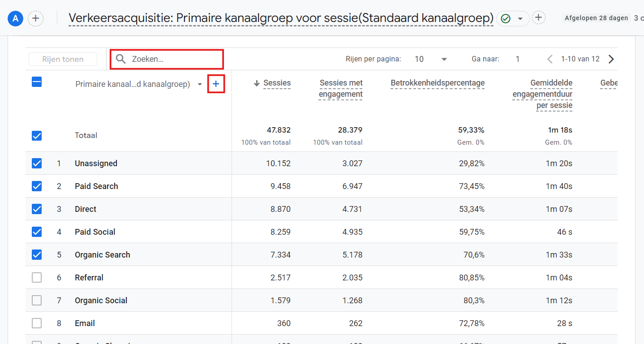Viewport: 644px width, 344px height.
Task: Go to next page of table rows
Action: (x=611, y=59)
